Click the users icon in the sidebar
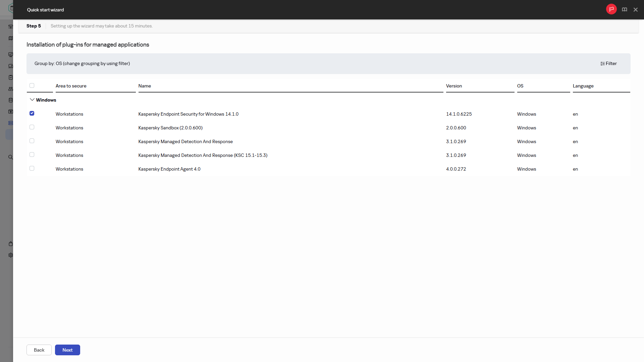 [x=11, y=89]
